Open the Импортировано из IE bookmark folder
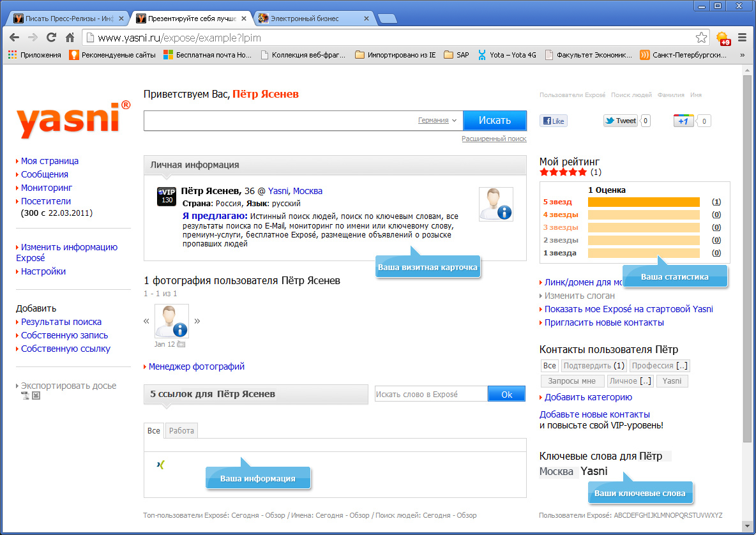The width and height of the screenshot is (756, 535). (395, 55)
